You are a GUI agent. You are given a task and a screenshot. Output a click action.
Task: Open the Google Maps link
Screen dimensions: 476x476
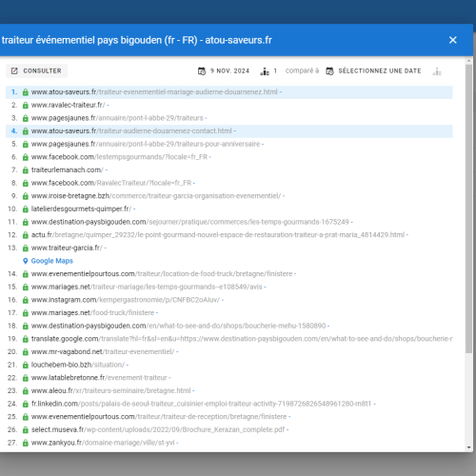click(x=52, y=261)
